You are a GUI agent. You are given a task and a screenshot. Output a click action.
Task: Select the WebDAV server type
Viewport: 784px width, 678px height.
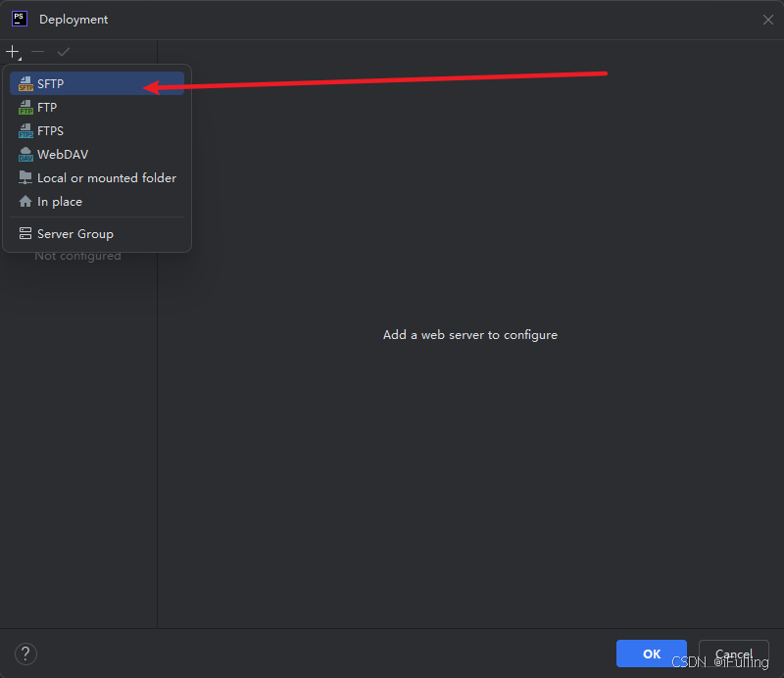coord(97,154)
